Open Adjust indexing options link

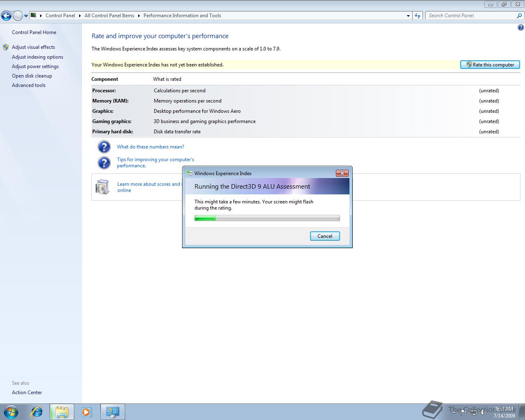pyautogui.click(x=37, y=57)
